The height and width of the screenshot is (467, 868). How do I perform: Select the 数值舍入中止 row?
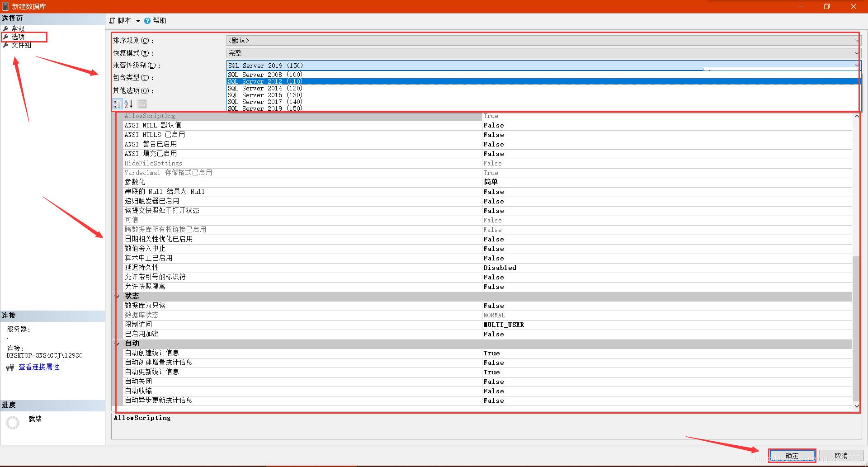pyautogui.click(x=487, y=249)
